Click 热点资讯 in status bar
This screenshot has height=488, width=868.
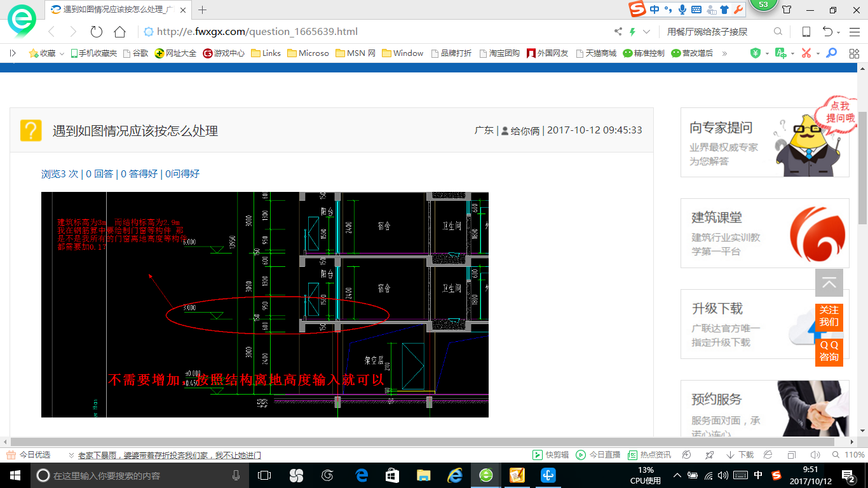649,455
